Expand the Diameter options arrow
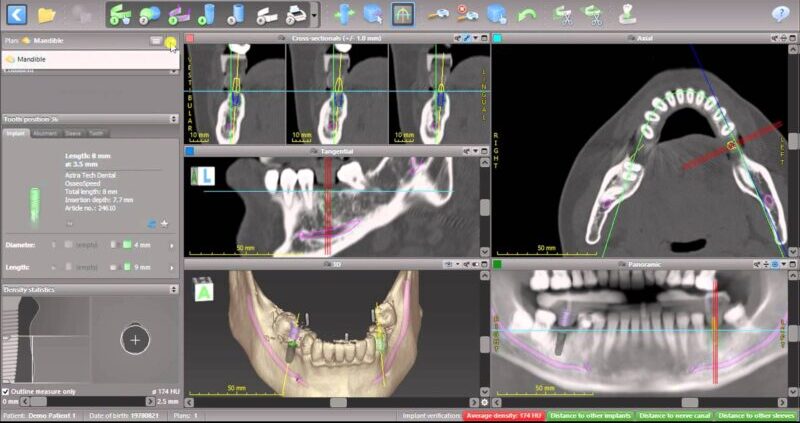 [x=172, y=245]
